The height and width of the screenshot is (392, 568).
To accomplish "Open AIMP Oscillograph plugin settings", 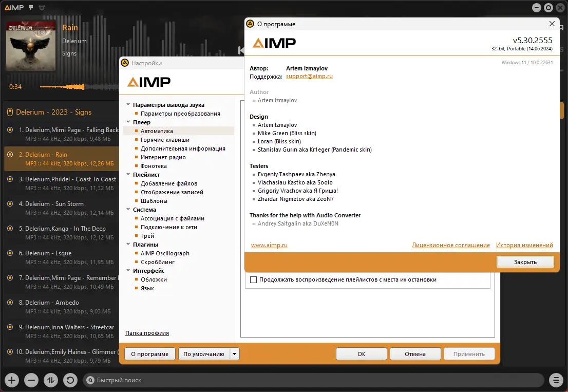I will pos(165,253).
